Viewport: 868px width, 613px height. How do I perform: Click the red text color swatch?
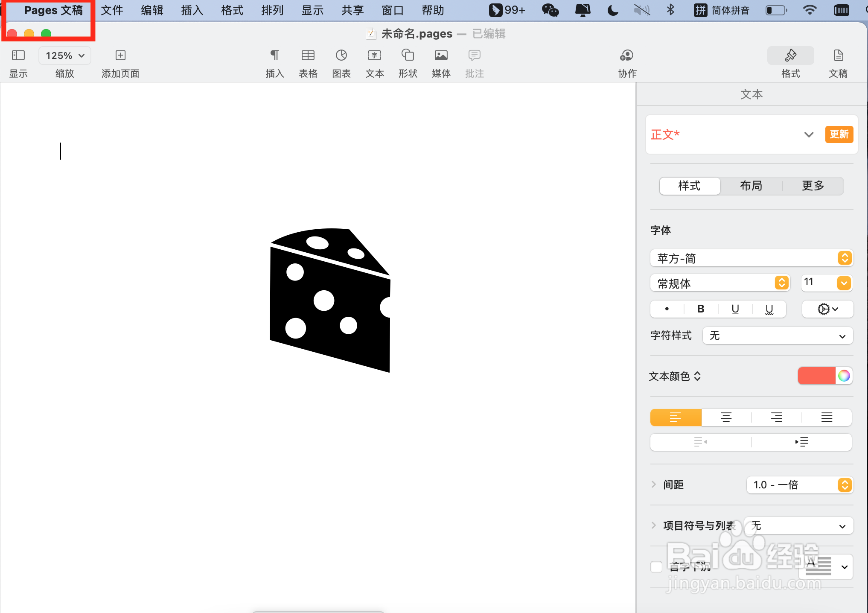(816, 376)
